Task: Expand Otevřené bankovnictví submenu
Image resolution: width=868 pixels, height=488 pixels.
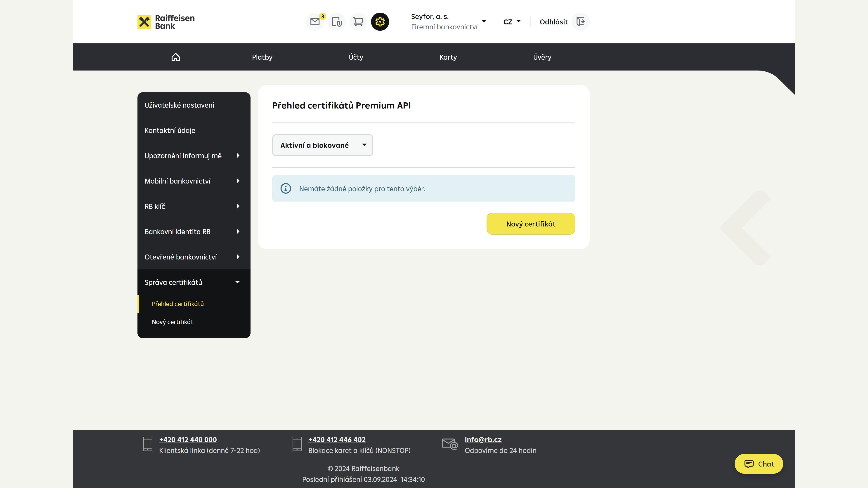Action: pyautogui.click(x=194, y=257)
